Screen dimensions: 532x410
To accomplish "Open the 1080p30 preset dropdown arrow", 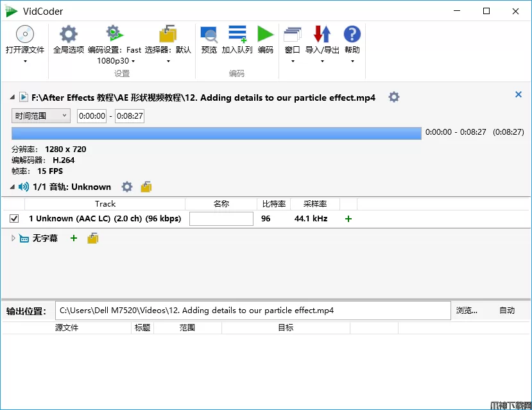I will [x=133, y=61].
